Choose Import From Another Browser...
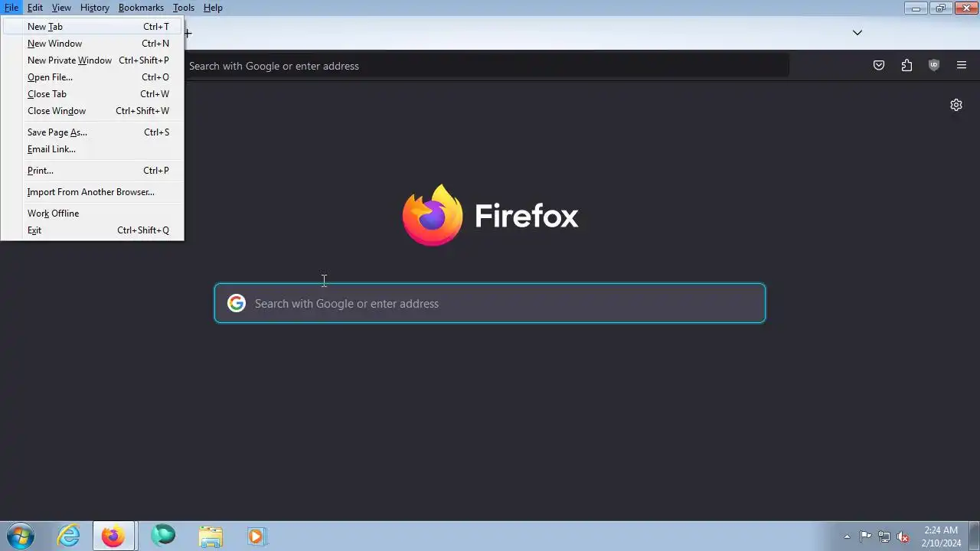This screenshot has width=980, height=551. pyautogui.click(x=92, y=192)
